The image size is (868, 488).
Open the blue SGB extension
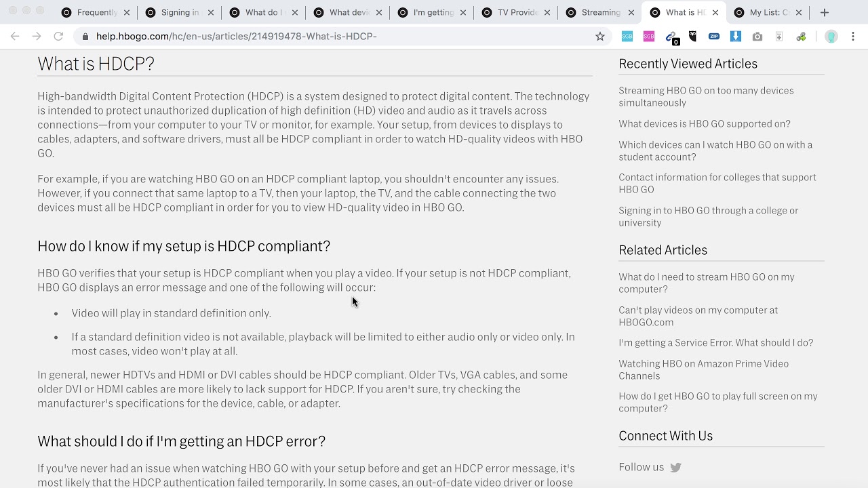coord(627,37)
